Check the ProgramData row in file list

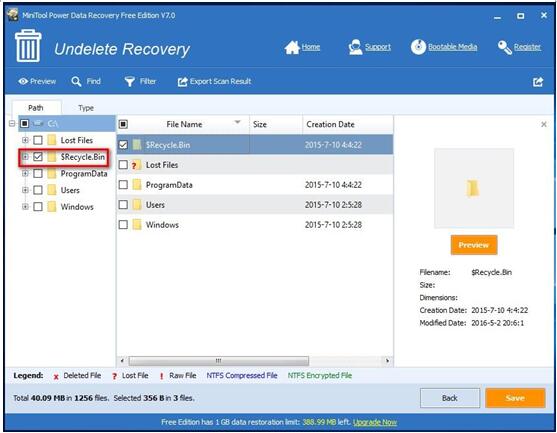tap(123, 185)
